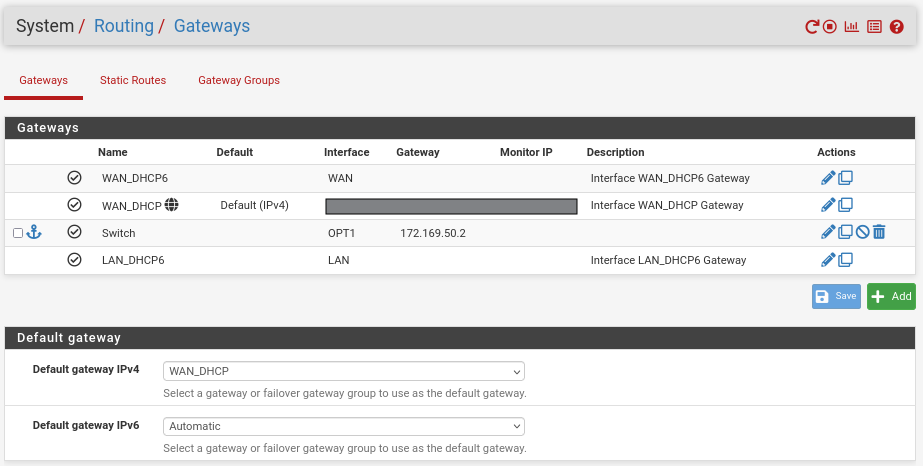This screenshot has height=466, width=923.
Task: Stop the service with the red stop icon
Action: coord(830,26)
